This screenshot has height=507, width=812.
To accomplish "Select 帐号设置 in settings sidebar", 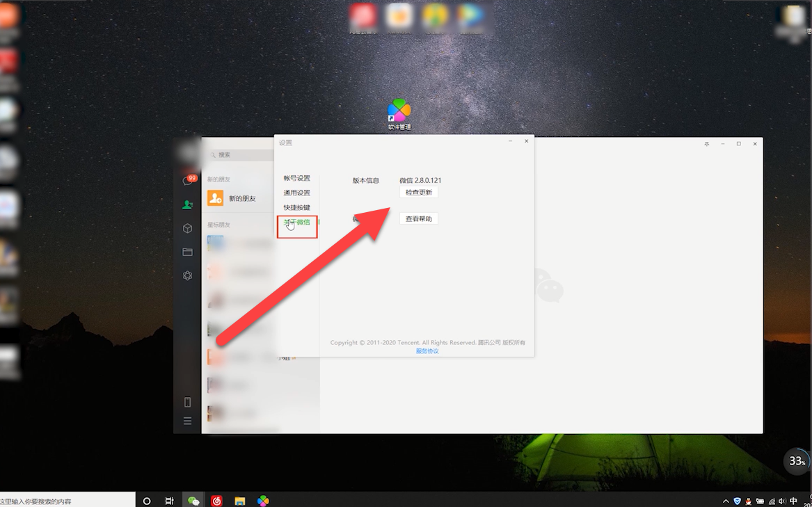I will point(296,178).
